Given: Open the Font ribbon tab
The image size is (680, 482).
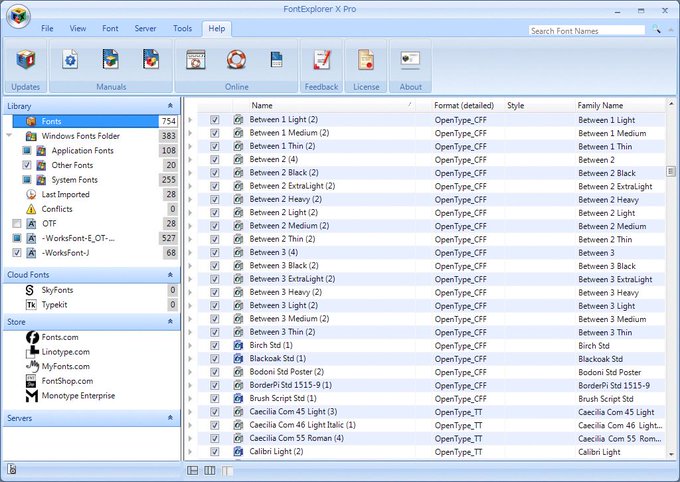Looking at the screenshot, I should (110, 29).
